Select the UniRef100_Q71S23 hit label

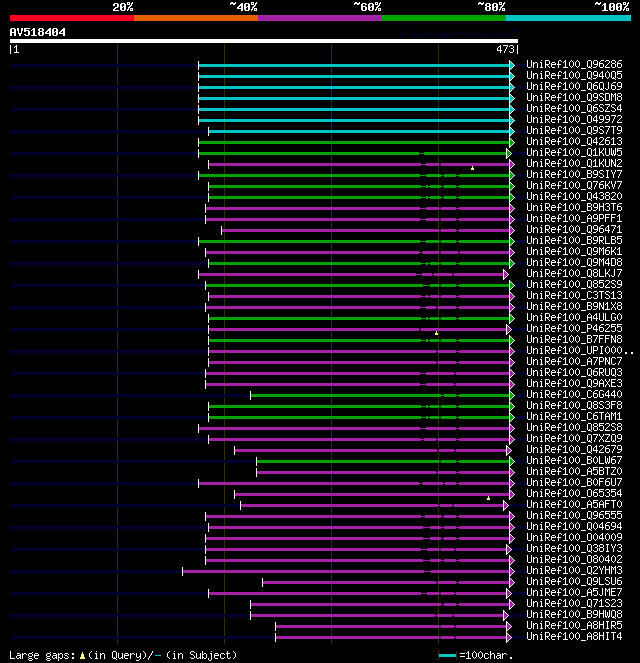pyautogui.click(x=574, y=603)
